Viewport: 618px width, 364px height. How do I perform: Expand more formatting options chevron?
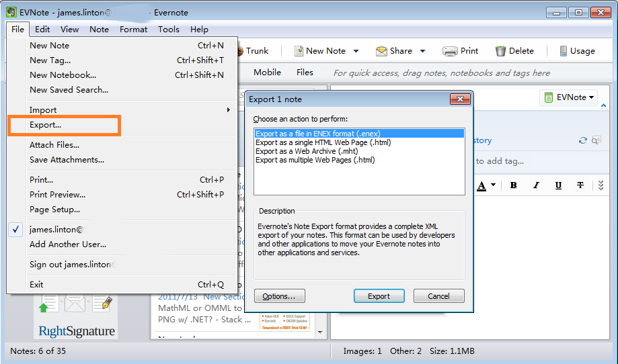pos(601,185)
